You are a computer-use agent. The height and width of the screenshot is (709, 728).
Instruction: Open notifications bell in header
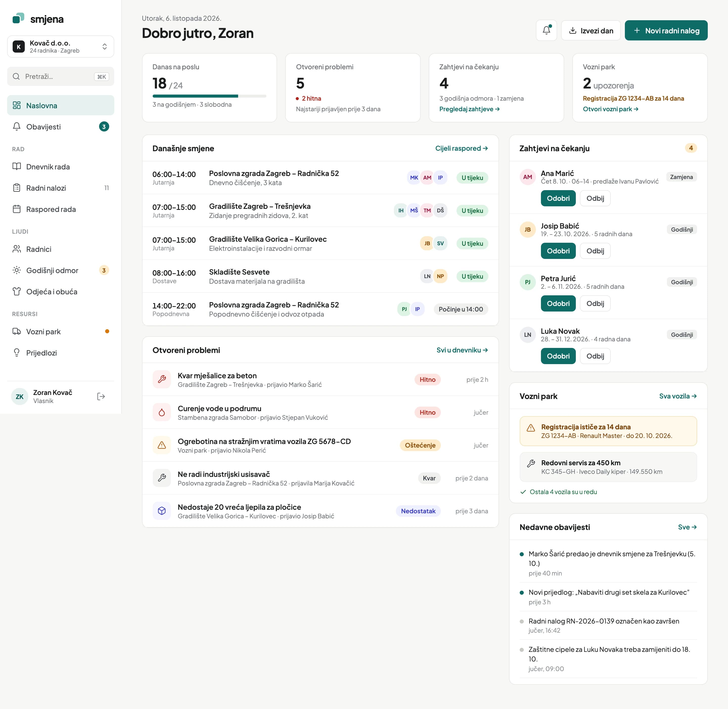[x=546, y=31]
